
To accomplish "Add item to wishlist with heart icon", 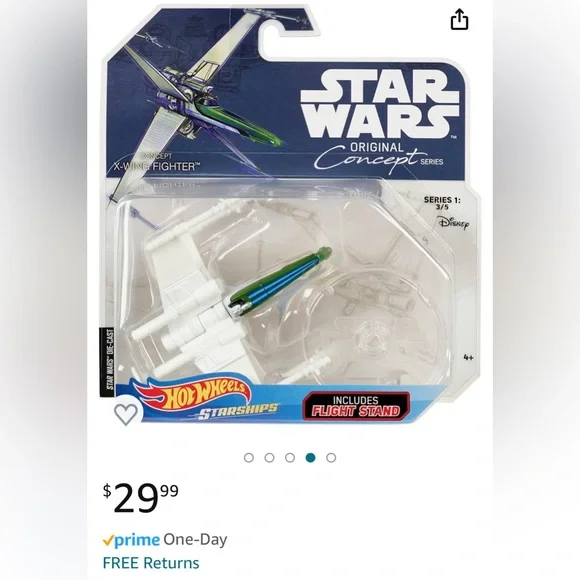I will (x=126, y=414).
